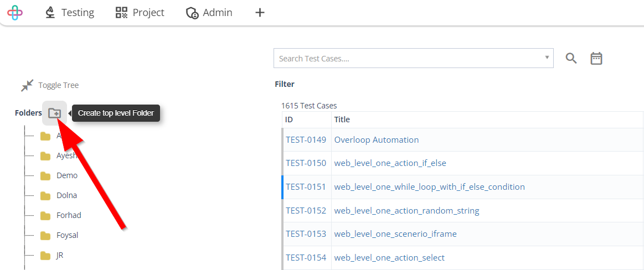Click the shield icon beside Admin
The image size is (644, 270).
[x=192, y=13]
